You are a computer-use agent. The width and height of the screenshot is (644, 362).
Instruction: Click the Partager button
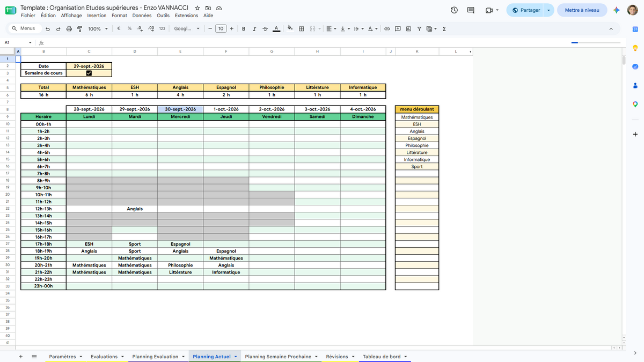point(526,10)
